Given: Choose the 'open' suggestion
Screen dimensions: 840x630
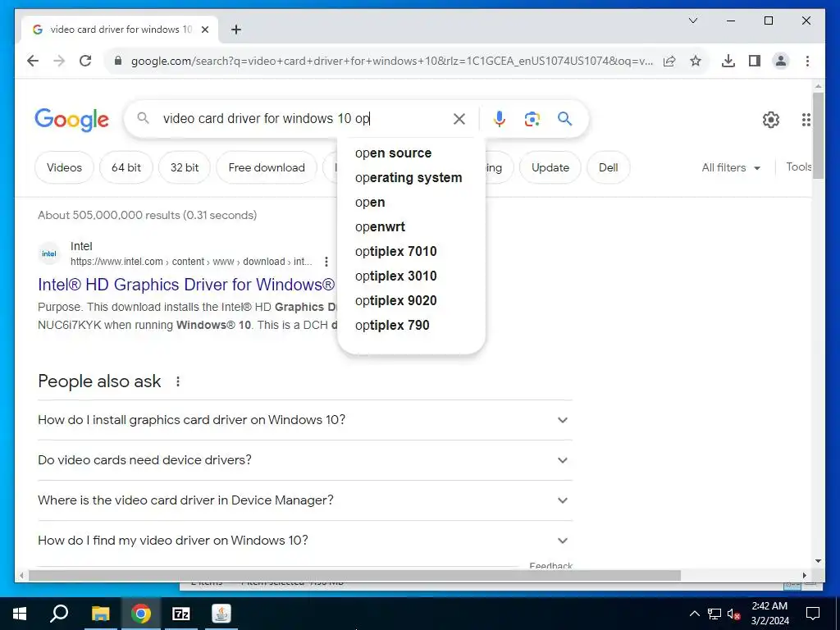Looking at the screenshot, I should 411,203.
